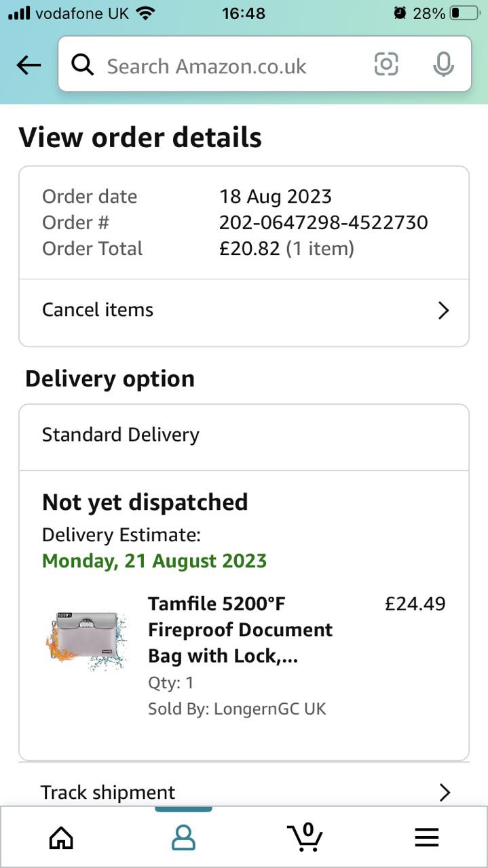Open Tamfile Fireproof Document Bag product title

point(240,629)
